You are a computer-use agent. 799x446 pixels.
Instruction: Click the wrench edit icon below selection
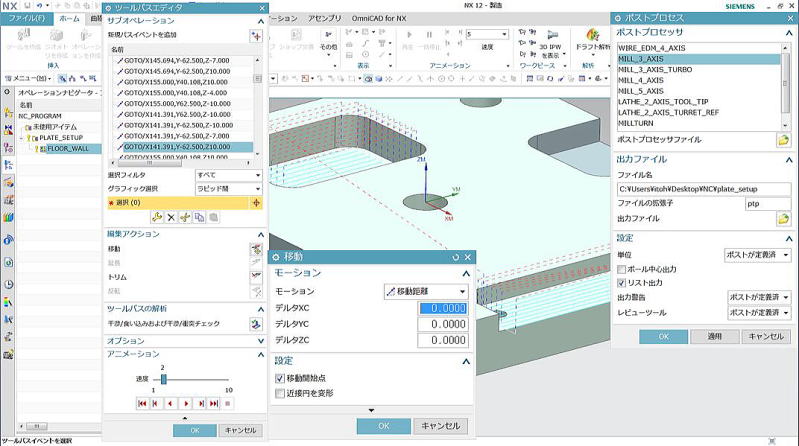157,218
